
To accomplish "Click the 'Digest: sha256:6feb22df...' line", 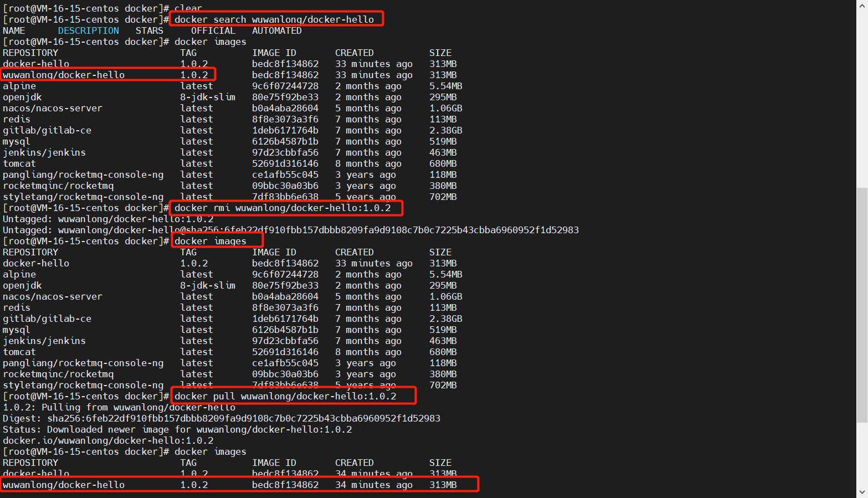I will click(222, 418).
